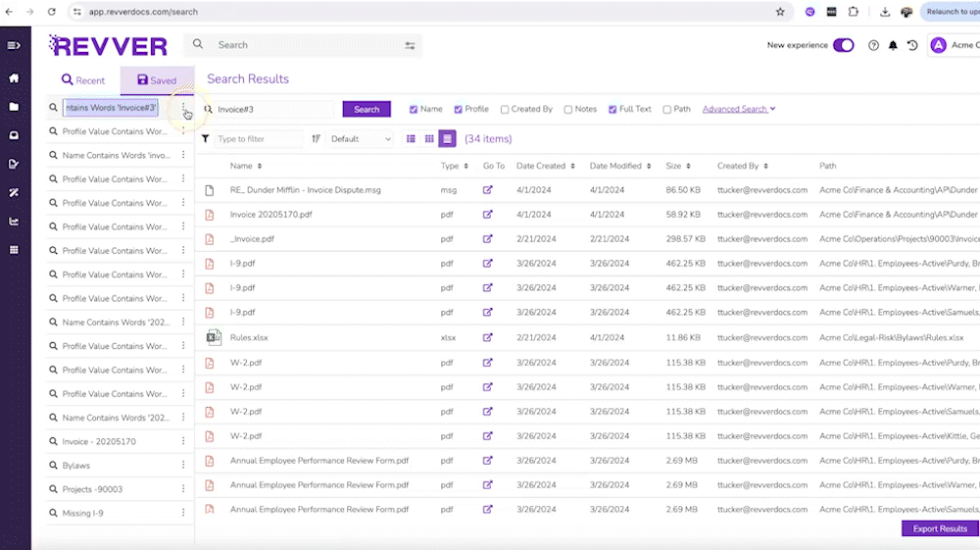Open the tools sidebar icon
The width and height of the screenshot is (980, 550).
[14, 192]
